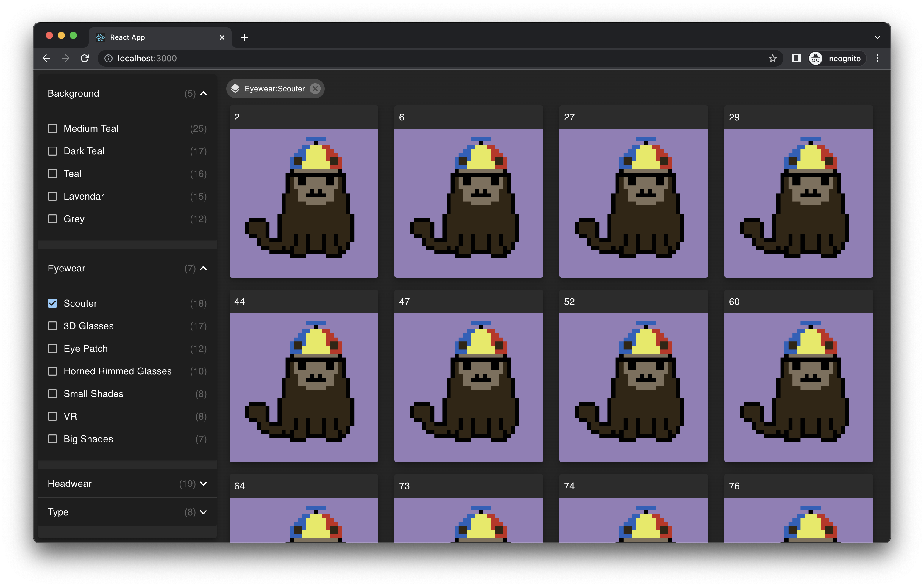Expand the Type filter section
Screen dimensions: 924x587
tap(203, 512)
